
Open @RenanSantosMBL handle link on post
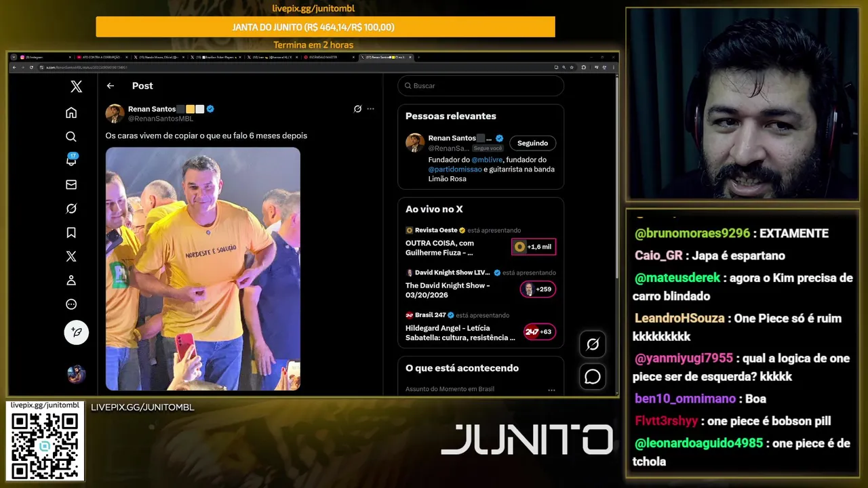161,119
